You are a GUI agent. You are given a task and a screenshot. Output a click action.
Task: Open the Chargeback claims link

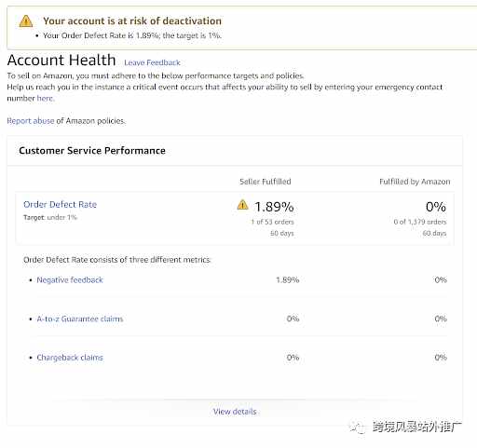(70, 358)
